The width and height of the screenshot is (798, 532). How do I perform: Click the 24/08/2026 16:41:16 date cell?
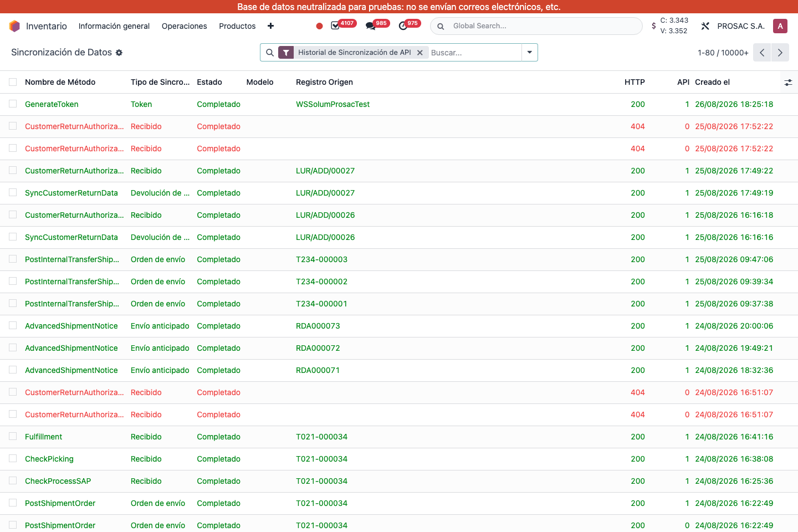tap(734, 437)
